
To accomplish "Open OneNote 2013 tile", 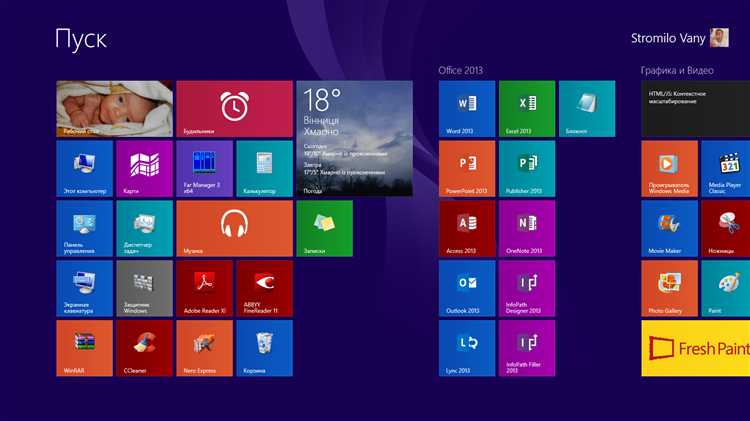I will pyautogui.click(x=527, y=229).
